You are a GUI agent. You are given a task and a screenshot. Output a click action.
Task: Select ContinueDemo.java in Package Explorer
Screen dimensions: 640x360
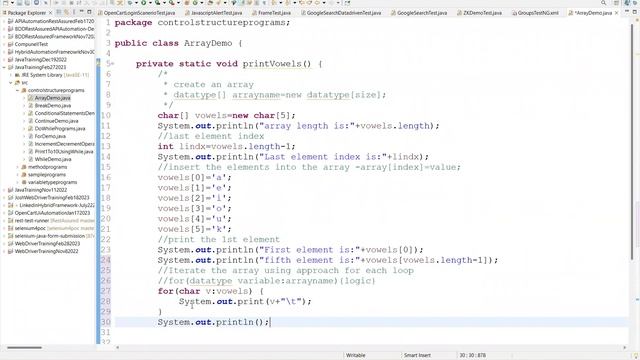pos(56,121)
